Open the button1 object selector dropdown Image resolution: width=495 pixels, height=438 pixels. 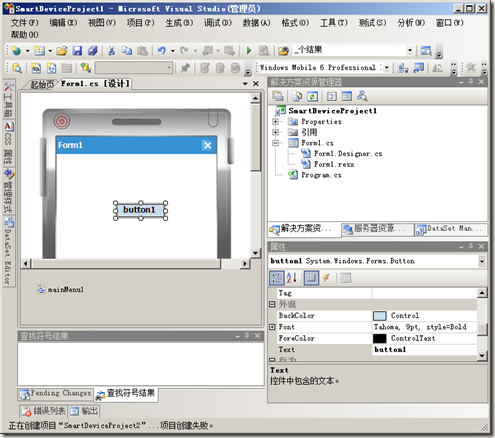(482, 261)
